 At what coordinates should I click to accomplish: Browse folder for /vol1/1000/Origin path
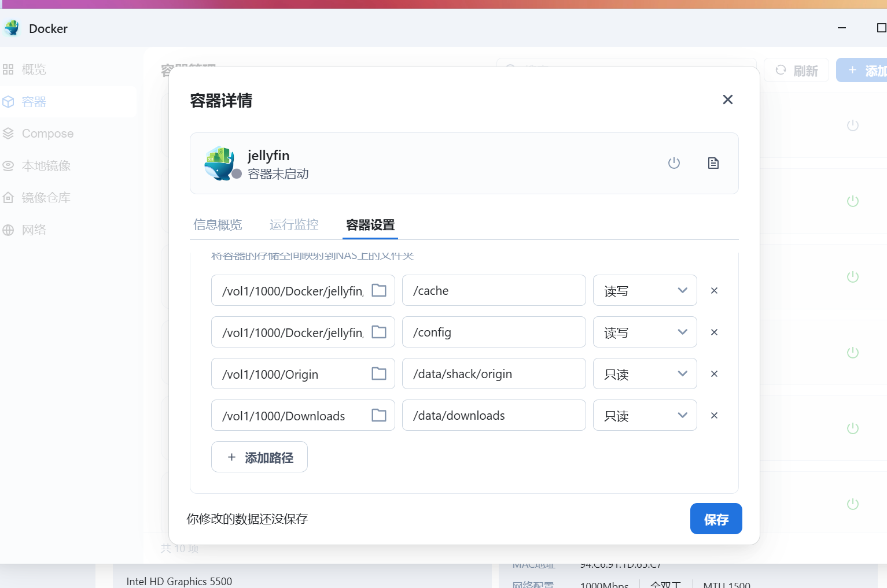click(379, 373)
